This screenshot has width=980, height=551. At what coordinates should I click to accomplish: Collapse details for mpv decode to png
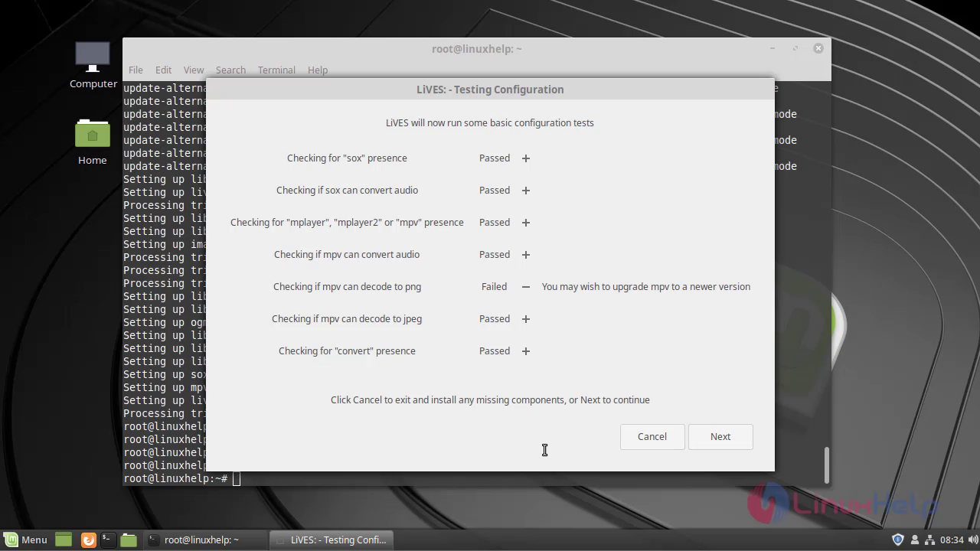click(x=526, y=287)
